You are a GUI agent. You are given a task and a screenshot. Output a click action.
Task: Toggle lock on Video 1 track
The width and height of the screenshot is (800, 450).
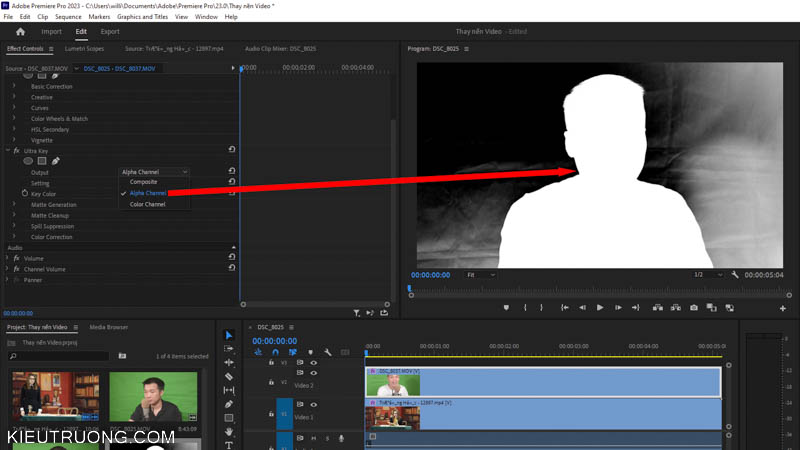[271, 414]
